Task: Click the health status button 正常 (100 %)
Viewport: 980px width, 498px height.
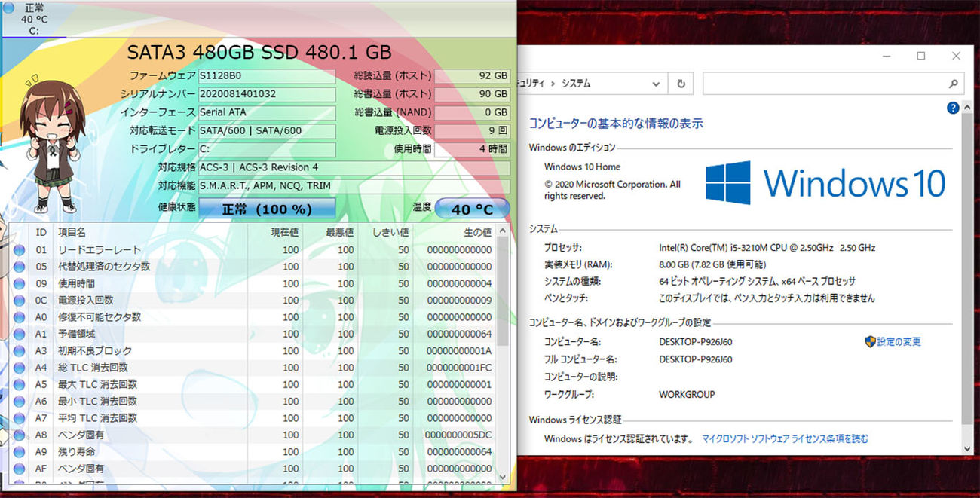Action: click(268, 209)
